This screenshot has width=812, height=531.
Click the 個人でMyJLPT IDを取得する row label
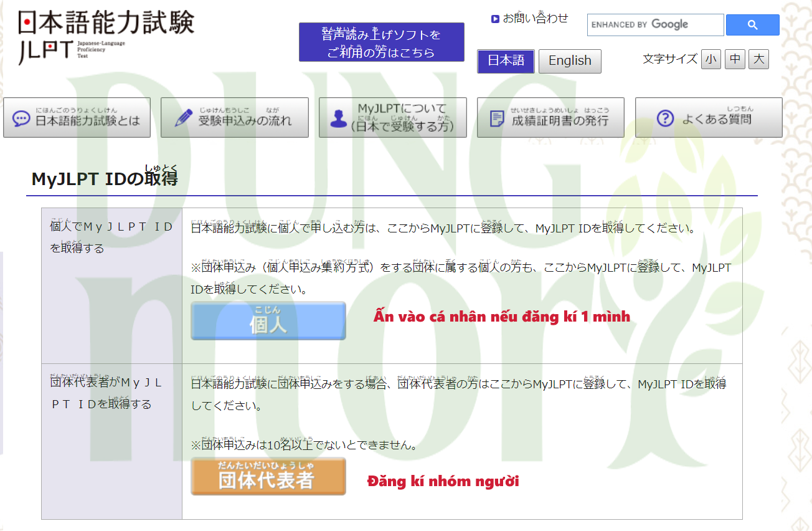[x=111, y=237]
